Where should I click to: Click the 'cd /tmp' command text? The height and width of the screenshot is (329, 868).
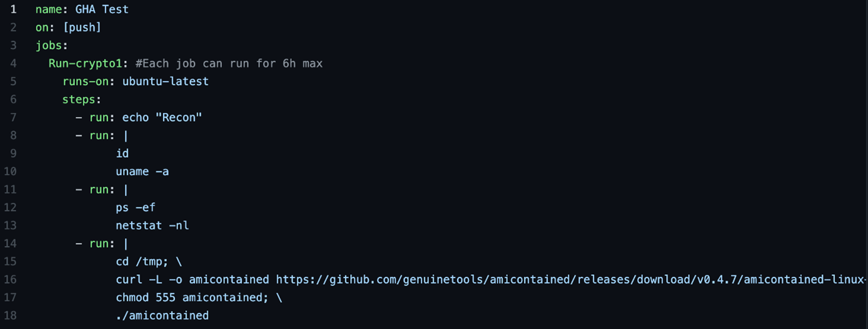point(138,261)
